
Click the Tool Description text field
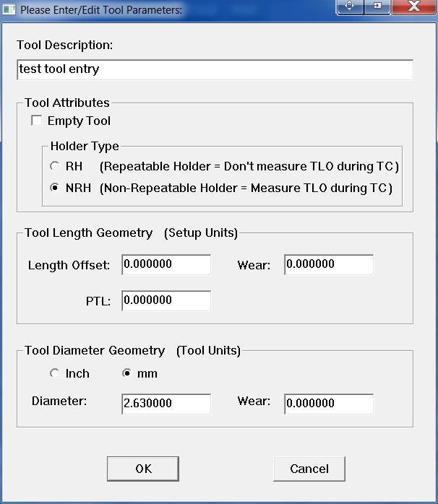[x=215, y=69]
